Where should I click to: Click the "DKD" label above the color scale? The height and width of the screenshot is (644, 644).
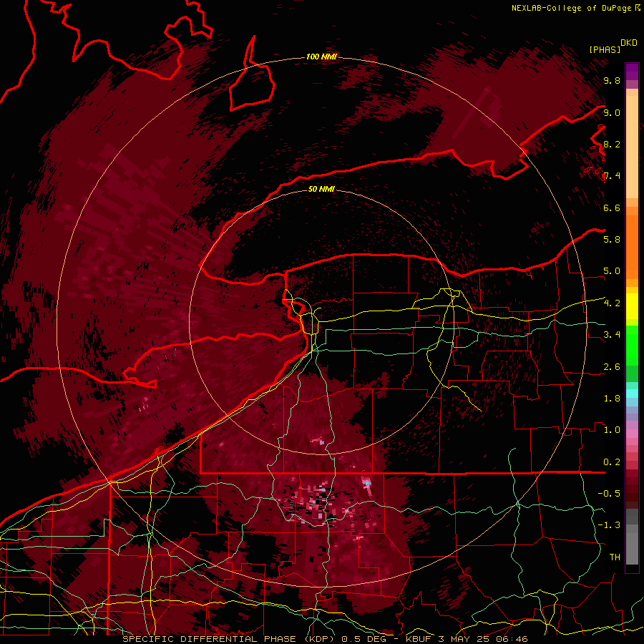629,43
